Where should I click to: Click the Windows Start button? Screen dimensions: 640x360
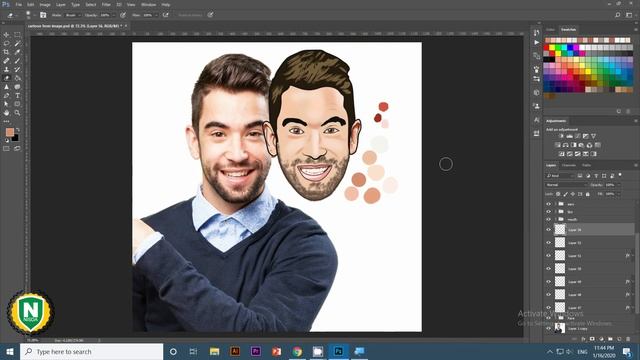point(10,351)
